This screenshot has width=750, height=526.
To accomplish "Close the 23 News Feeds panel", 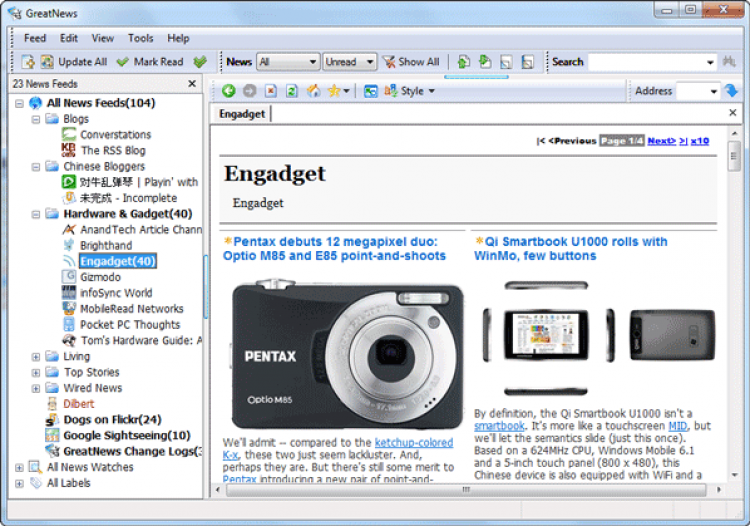I will click(x=192, y=84).
